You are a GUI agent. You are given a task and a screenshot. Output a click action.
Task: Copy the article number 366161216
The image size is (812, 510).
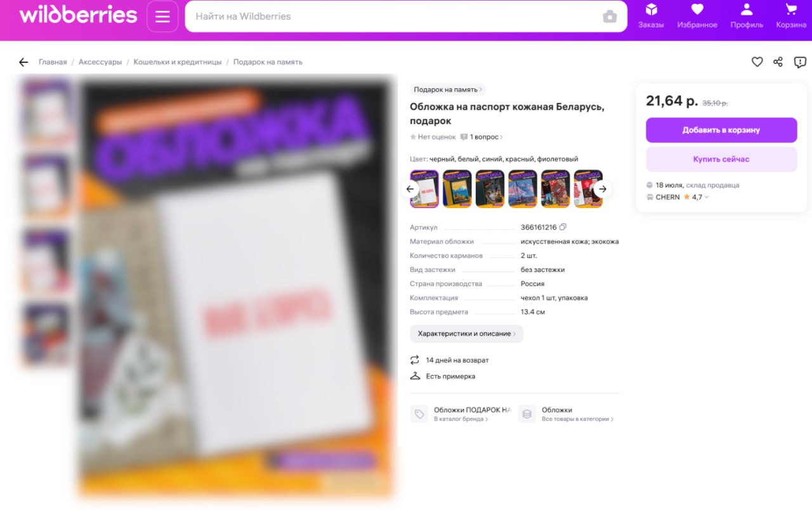563,227
